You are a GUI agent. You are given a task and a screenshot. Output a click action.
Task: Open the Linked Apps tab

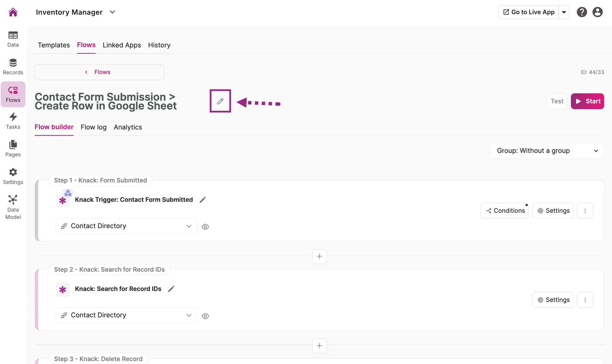pyautogui.click(x=122, y=45)
